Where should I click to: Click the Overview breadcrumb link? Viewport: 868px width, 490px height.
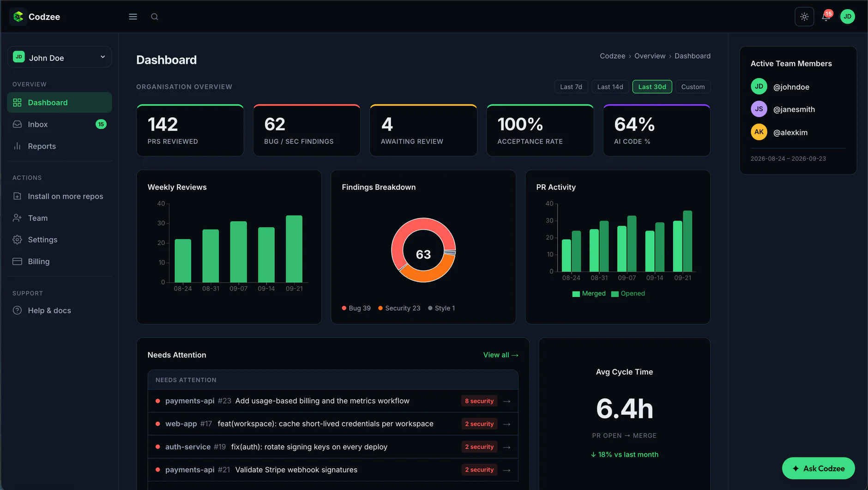[650, 56]
